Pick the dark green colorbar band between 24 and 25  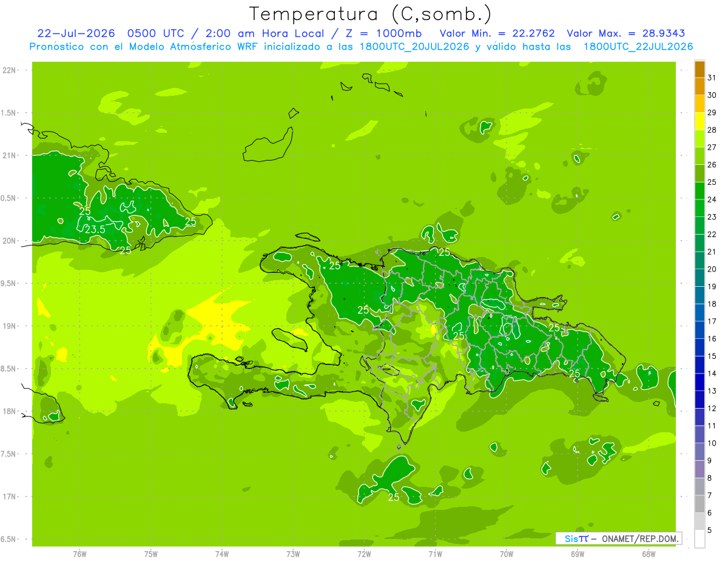pos(699,191)
